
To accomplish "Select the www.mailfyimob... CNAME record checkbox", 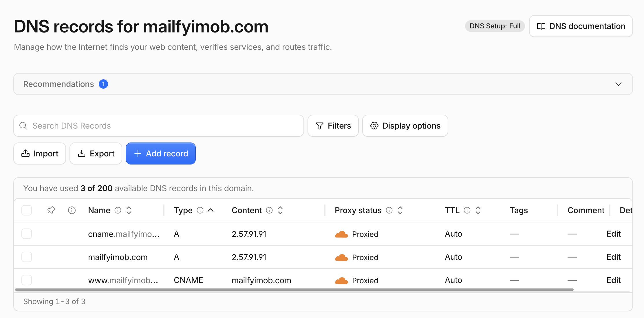I will pos(27,280).
